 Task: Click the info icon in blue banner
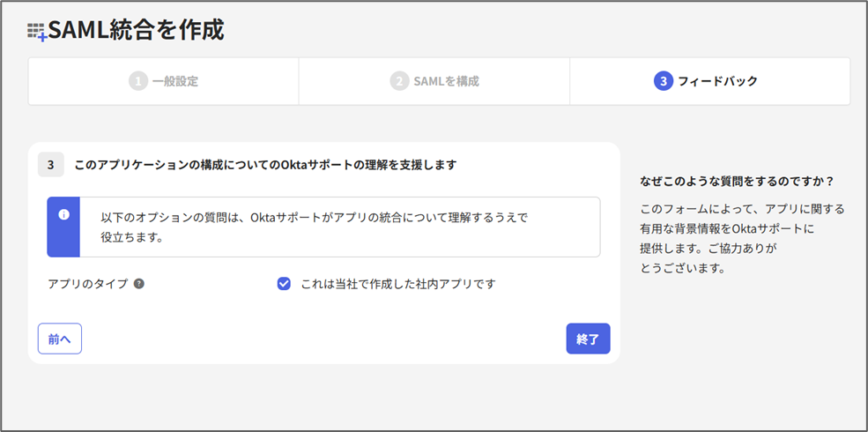click(x=63, y=215)
